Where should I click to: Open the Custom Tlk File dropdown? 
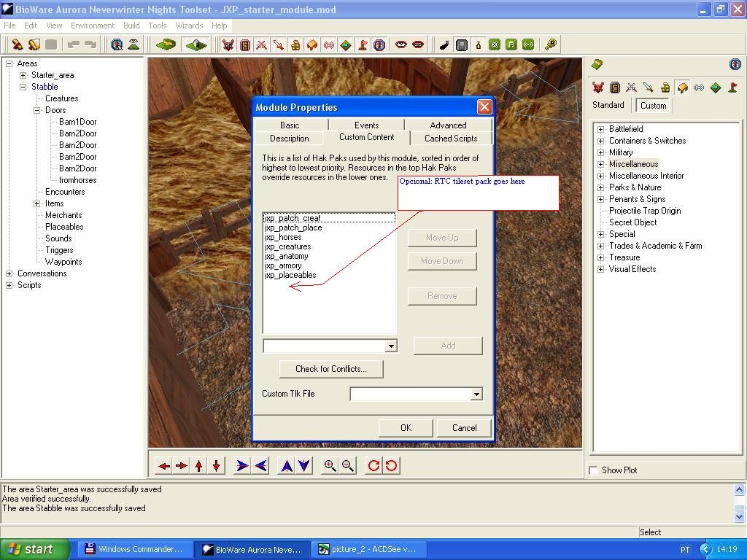(476, 394)
